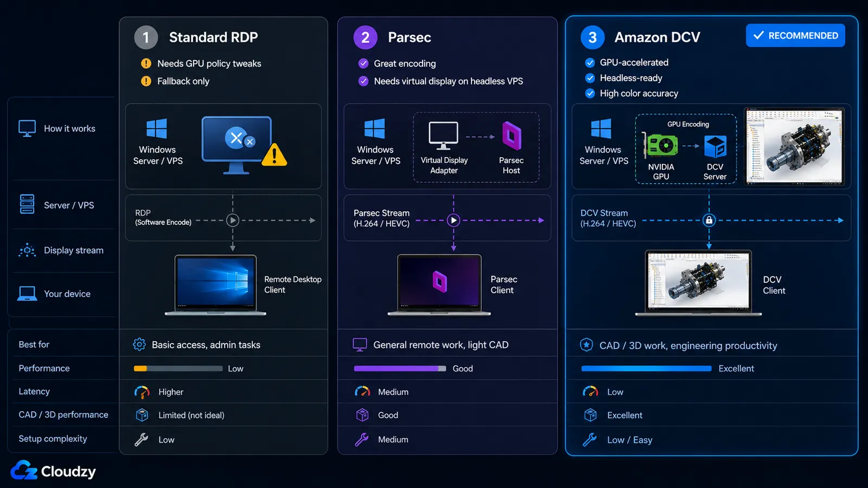Click the "Performance" row label
Viewport: 868px width, 488px height.
44,368
